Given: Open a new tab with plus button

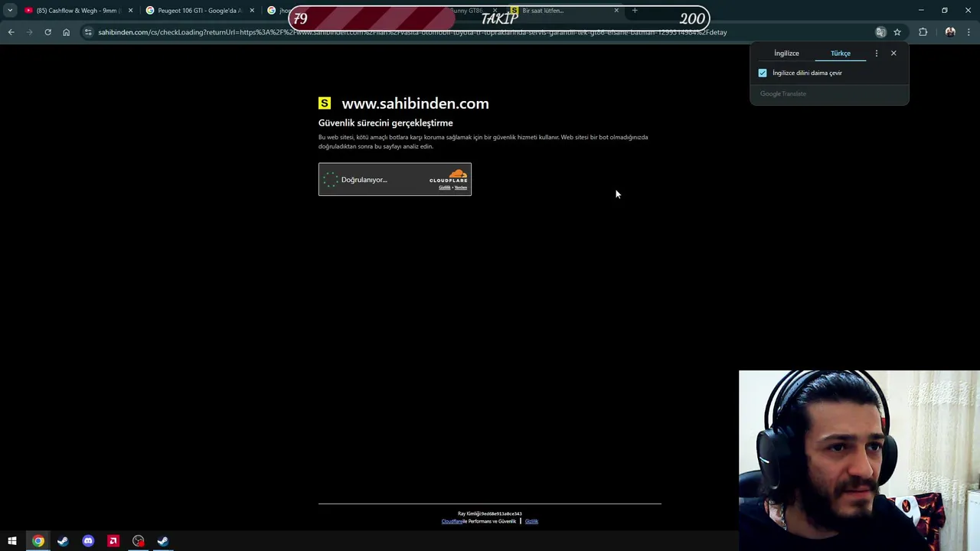Looking at the screenshot, I should click(635, 11).
